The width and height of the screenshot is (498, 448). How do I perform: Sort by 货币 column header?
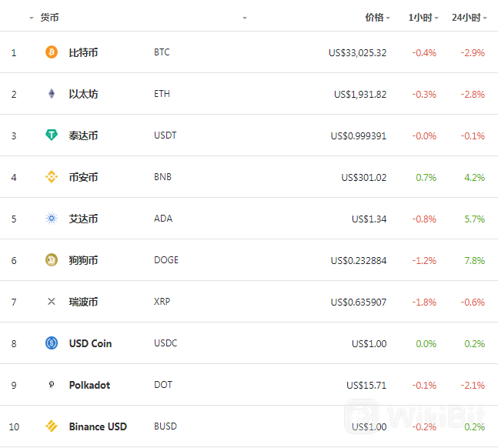click(49, 17)
